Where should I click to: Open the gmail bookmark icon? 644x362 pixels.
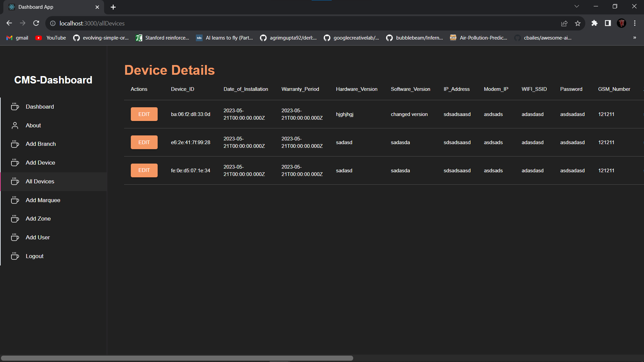tap(9, 38)
